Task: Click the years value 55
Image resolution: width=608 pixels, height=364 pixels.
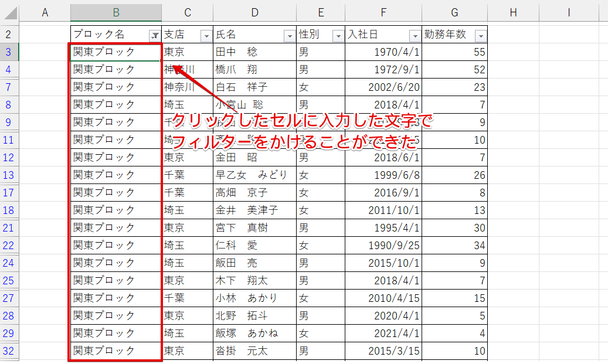Action: pos(480,52)
